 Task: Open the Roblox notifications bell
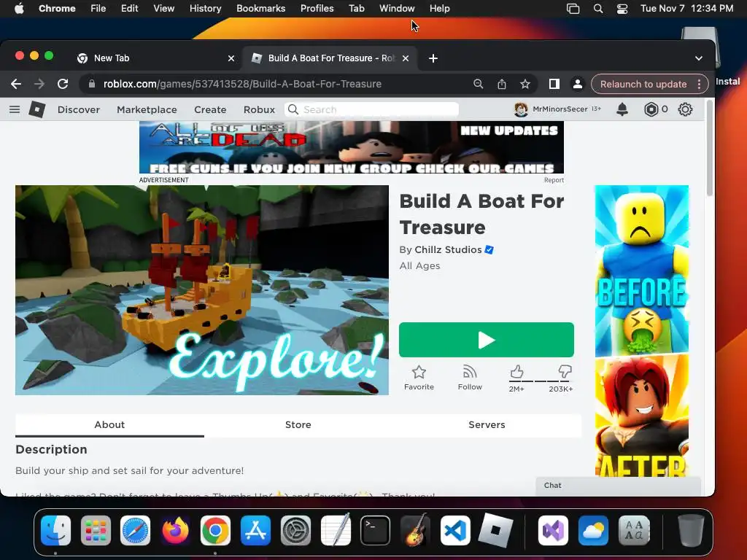(622, 109)
